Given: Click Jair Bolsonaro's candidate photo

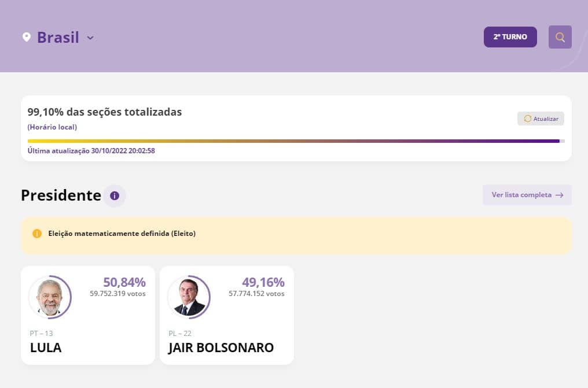Looking at the screenshot, I should click(x=189, y=297).
